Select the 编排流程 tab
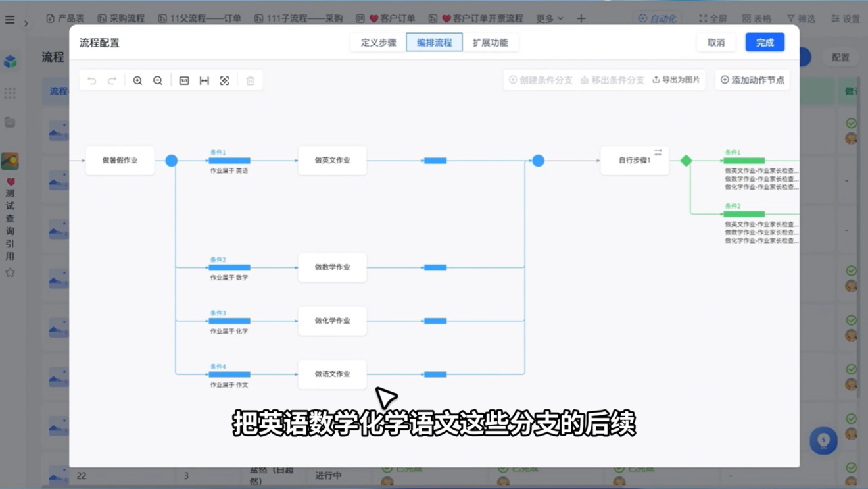868x489 pixels. (x=434, y=42)
